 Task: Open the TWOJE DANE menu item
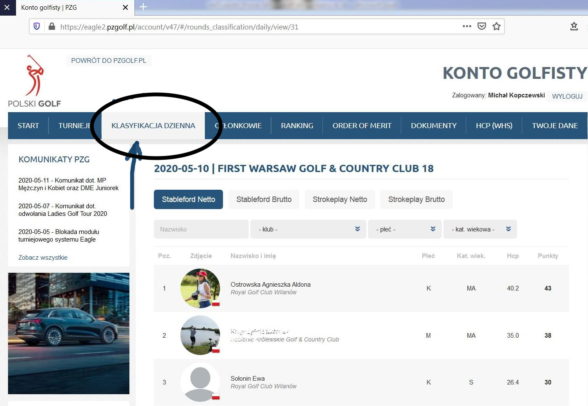click(555, 126)
